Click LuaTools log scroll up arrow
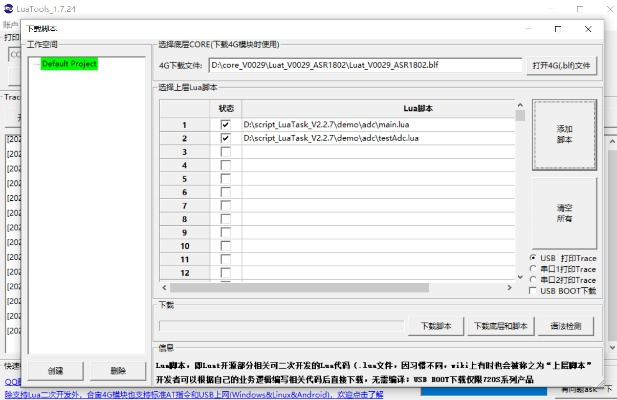Screen dimensions: 617x400 [612, 142]
